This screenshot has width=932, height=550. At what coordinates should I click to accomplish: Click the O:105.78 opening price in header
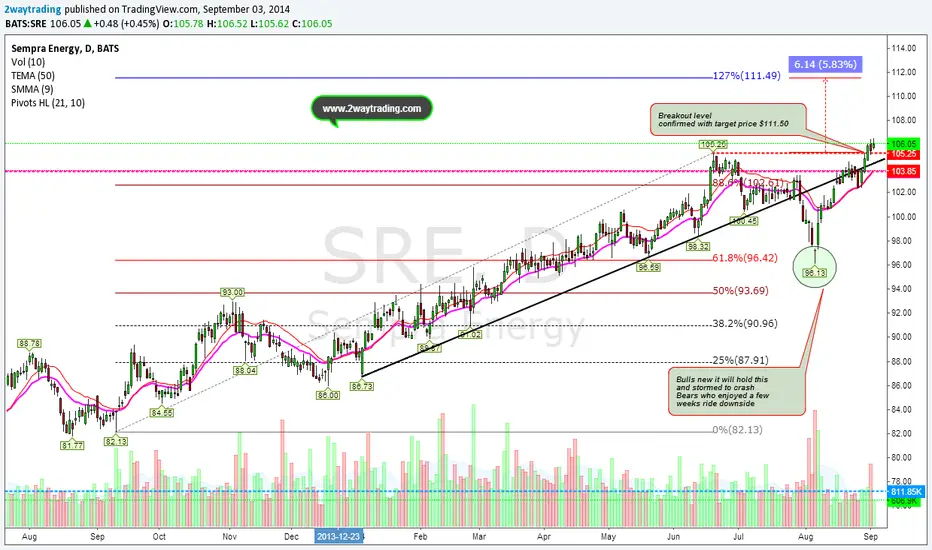pyautogui.click(x=183, y=24)
